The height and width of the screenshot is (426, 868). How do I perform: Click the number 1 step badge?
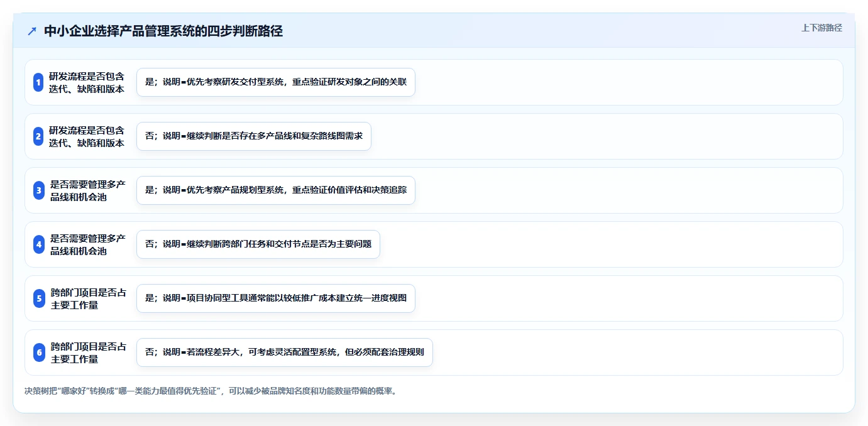(38, 82)
